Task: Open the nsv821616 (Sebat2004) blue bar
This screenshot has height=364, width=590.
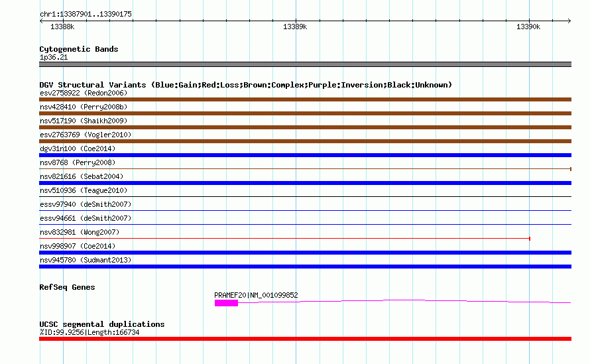Action: 305,183
